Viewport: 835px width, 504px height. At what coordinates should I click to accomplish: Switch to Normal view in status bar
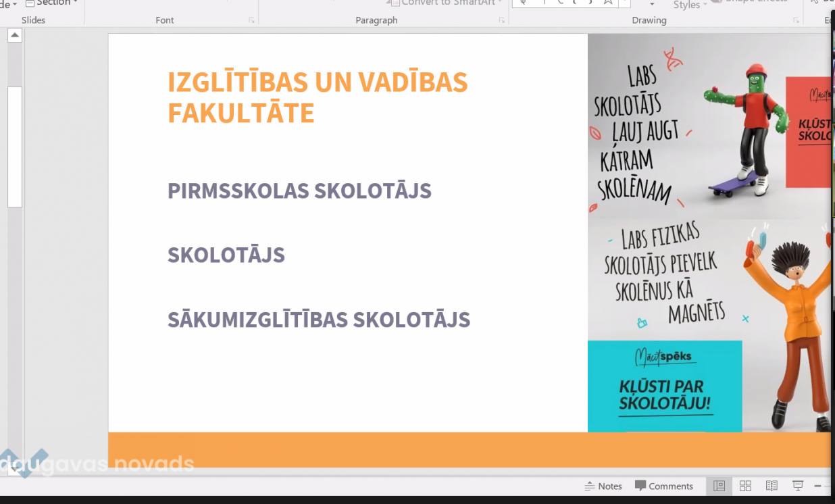[719, 486]
